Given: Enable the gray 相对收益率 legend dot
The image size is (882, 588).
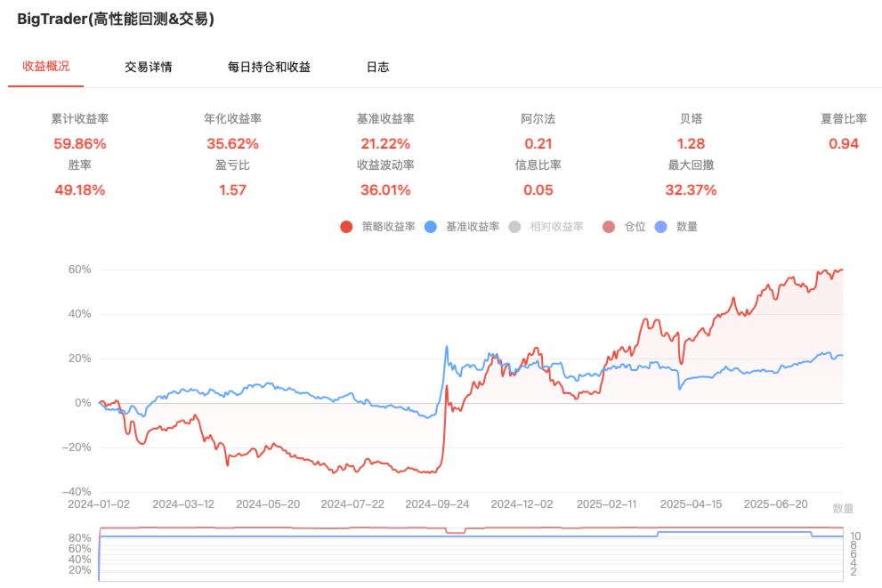Looking at the screenshot, I should pos(515,227).
